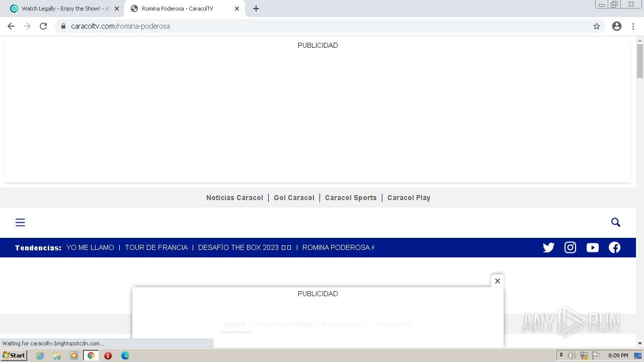
Task: Open the Edge taskbar icon
Action: (125, 355)
